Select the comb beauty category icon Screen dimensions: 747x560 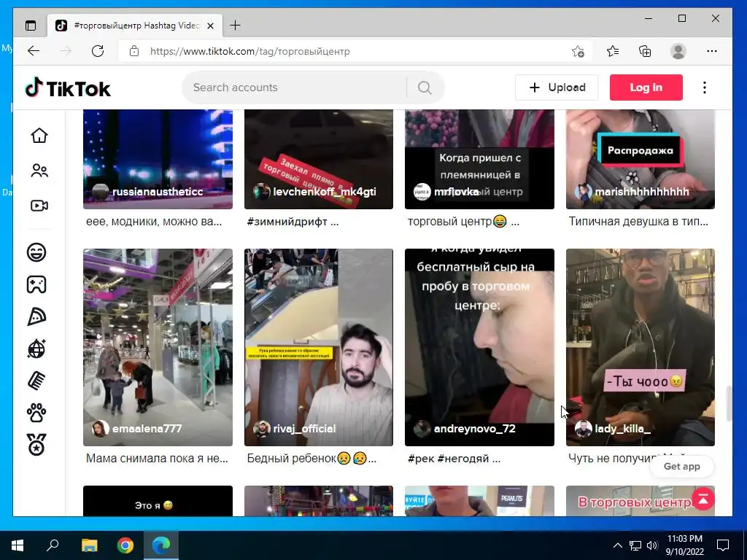[36, 381]
